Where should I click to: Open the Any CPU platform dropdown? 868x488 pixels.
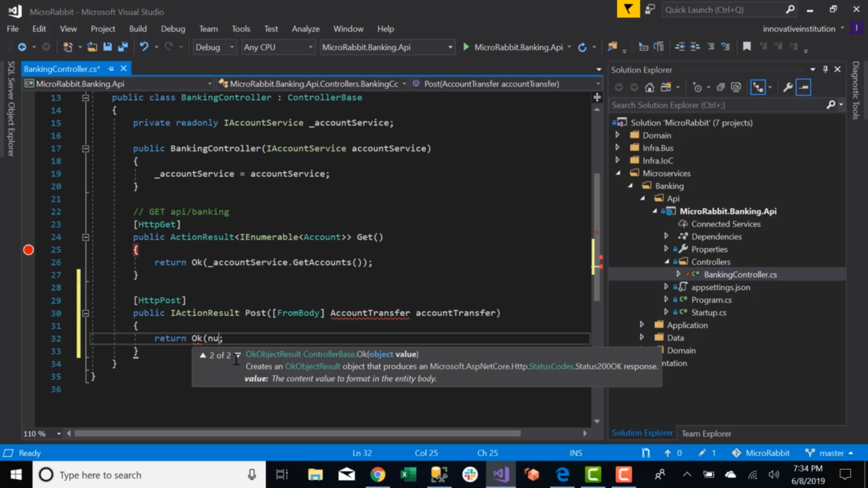[278, 47]
